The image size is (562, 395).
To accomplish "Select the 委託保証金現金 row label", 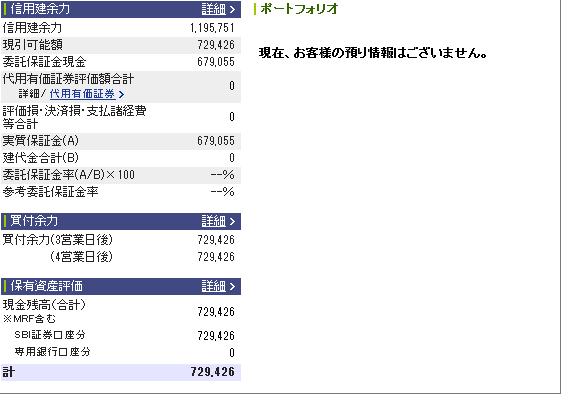I will point(44,62).
